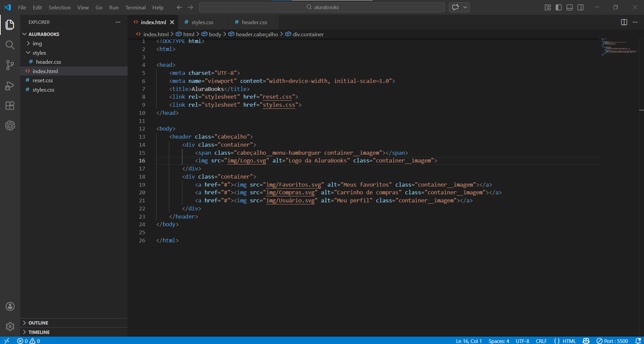Toggle the primary side bar layout button
Viewport: 644px width, 344px height.
pos(558,7)
